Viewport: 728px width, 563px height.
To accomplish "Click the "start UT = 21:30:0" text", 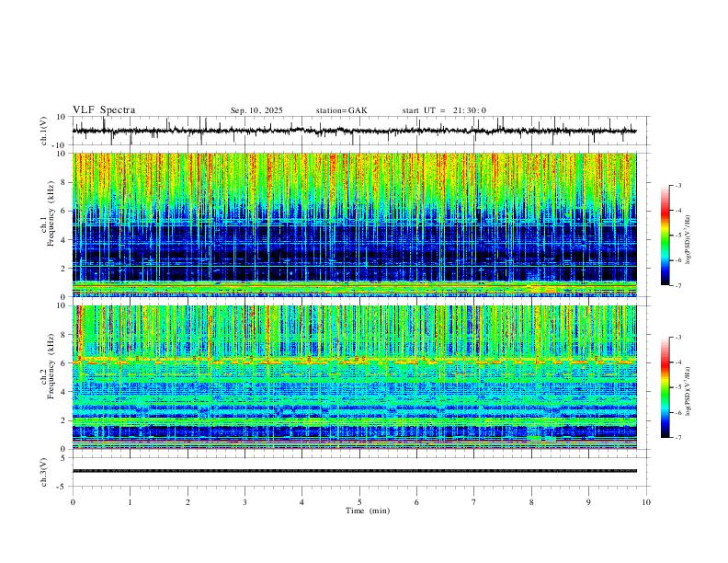I will (444, 110).
